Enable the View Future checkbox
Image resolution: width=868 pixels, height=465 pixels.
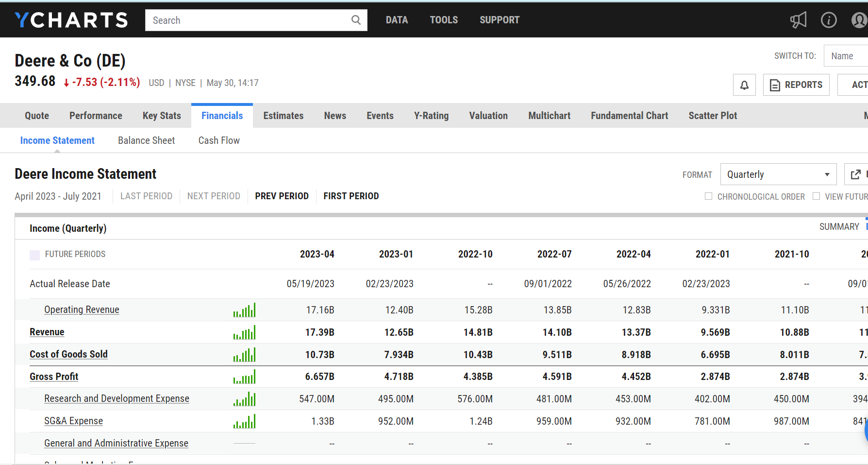point(816,196)
